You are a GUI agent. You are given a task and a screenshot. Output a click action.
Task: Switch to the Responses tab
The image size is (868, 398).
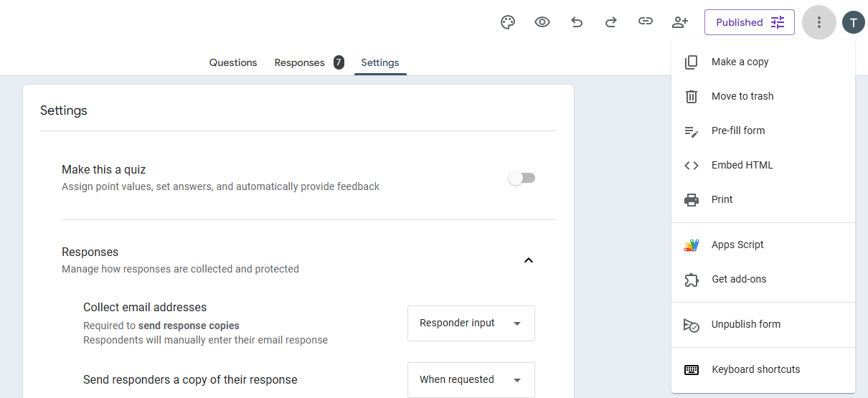point(299,62)
